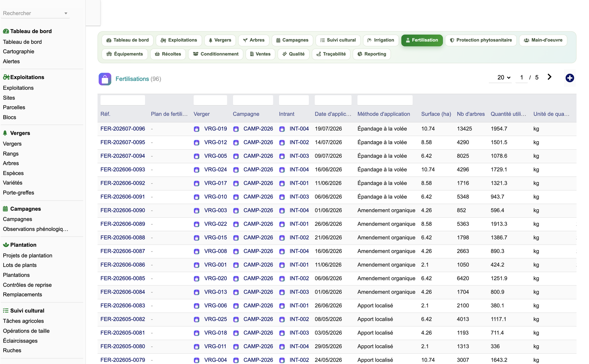Viewport: 589px width, 364px height.
Task: Click the intrant icon in FER-202607-0094 row
Action: (x=282, y=156)
